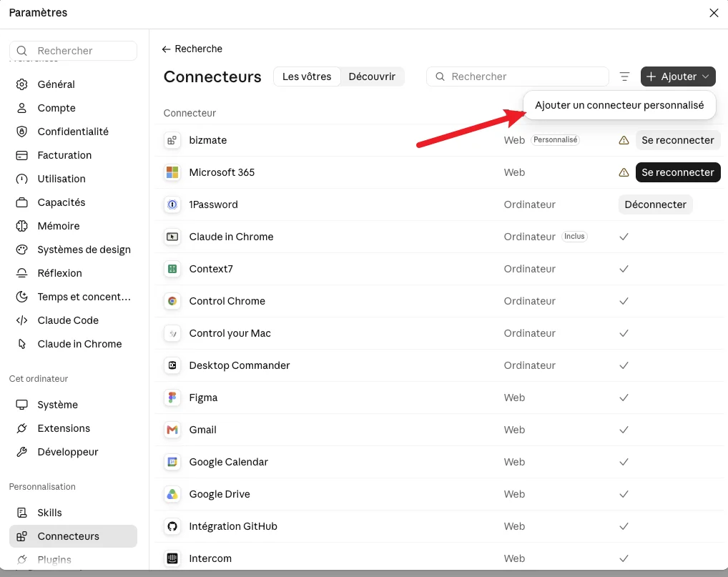Switch to the Découvrir tab
Screen dimensions: 728x577
372,77
